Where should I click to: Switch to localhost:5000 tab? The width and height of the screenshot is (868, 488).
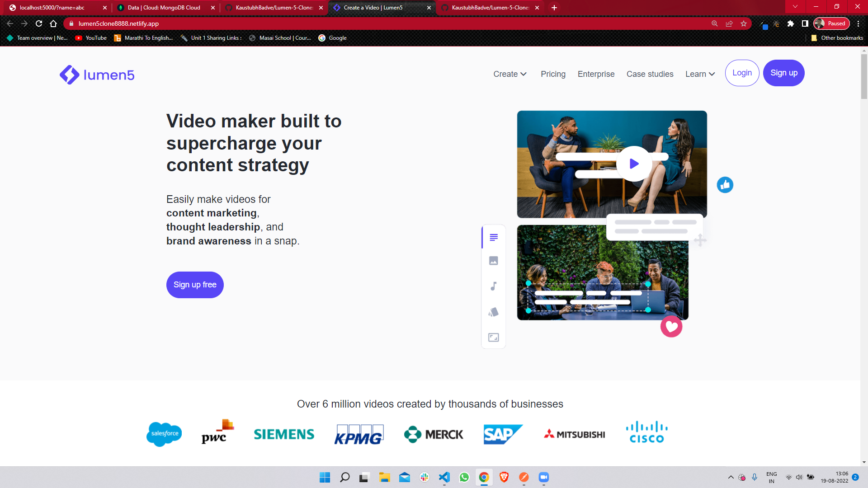coord(56,8)
